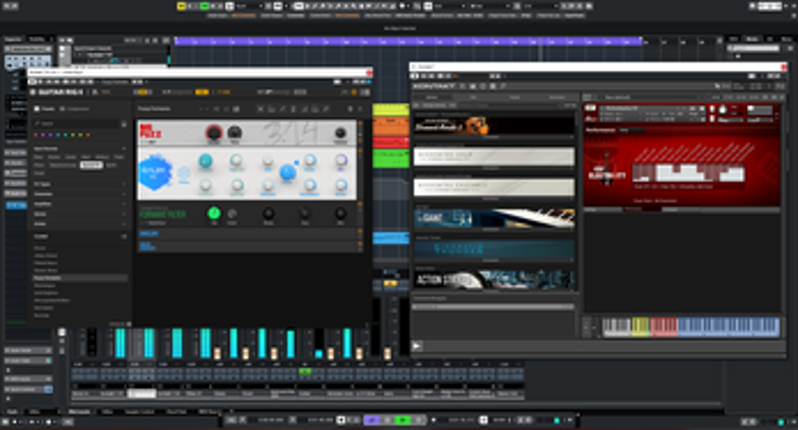The width and height of the screenshot is (798, 430).
Task: Open the Presets tab in Guitar Rig browser
Action: point(45,109)
